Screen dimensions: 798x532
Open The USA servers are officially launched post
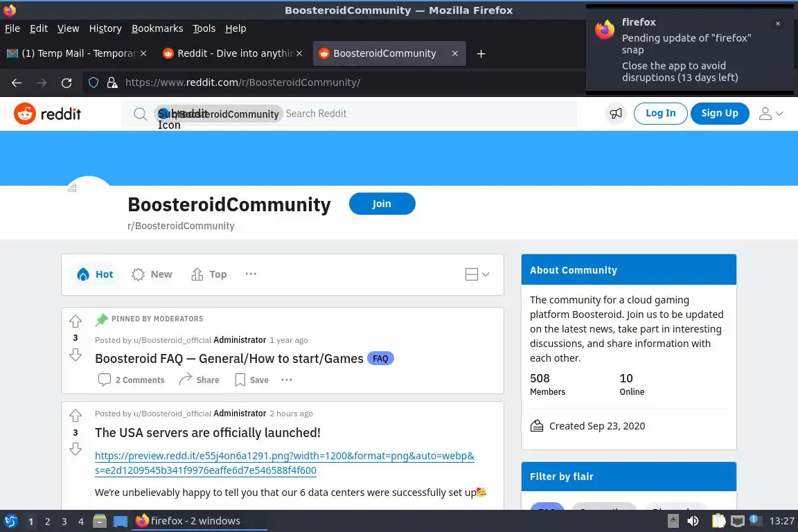[x=208, y=433]
